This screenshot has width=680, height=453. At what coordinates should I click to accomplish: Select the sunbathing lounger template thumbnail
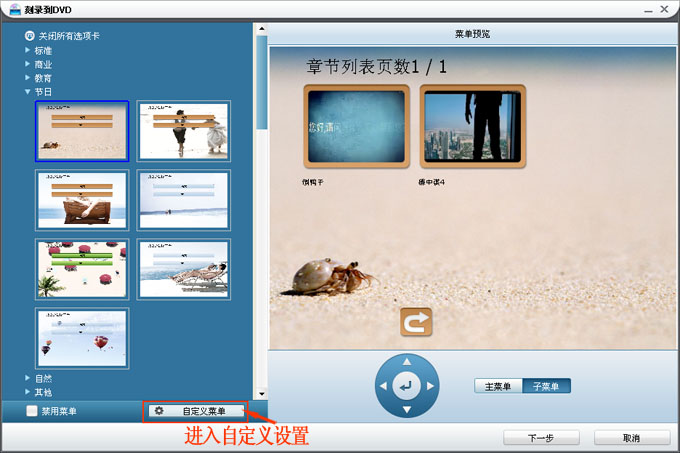click(x=183, y=269)
